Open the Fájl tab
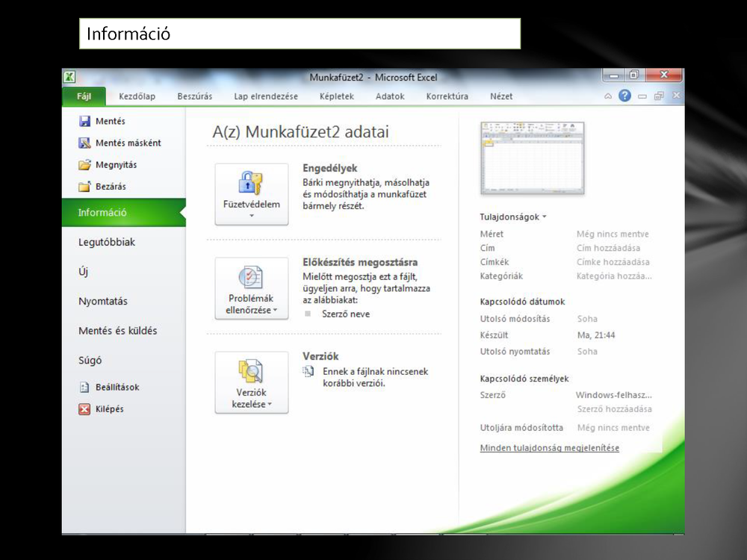 [x=84, y=96]
